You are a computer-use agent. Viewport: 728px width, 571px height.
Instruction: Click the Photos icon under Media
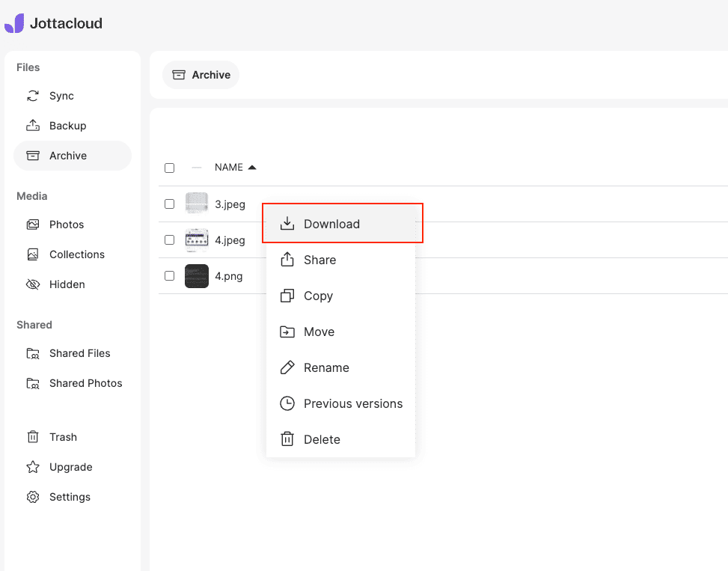[31, 225]
